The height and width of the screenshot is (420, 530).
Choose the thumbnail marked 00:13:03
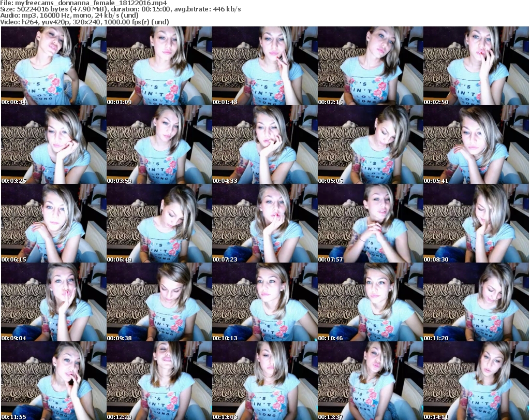pos(264,381)
